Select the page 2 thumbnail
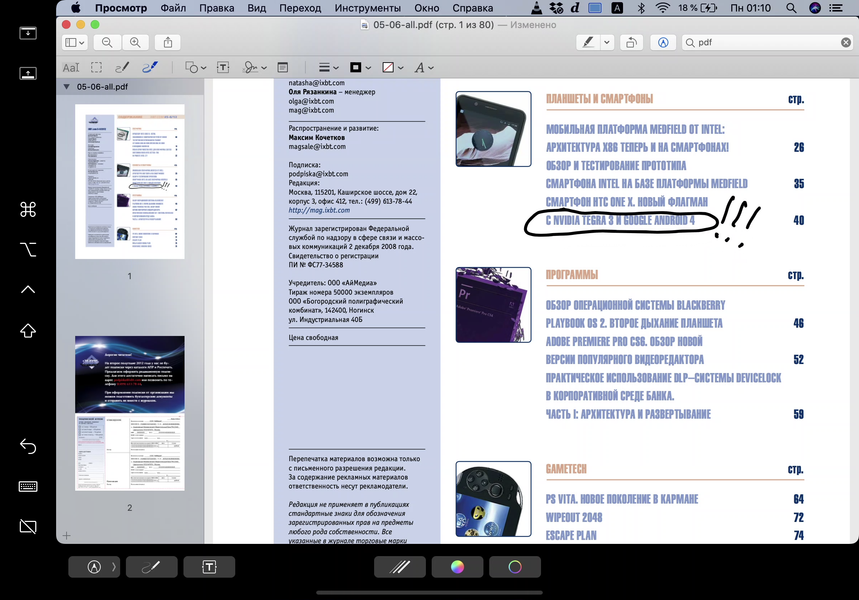This screenshot has height=600, width=859. pos(130,414)
